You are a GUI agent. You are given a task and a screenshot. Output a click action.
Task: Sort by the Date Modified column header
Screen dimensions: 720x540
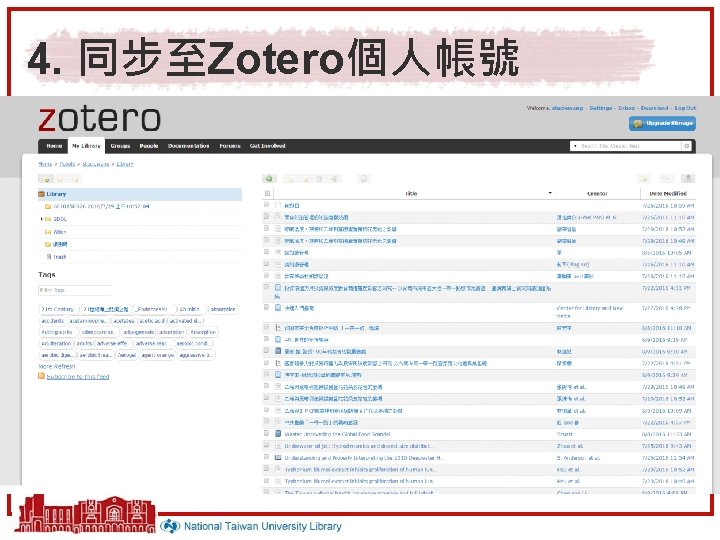click(x=668, y=194)
